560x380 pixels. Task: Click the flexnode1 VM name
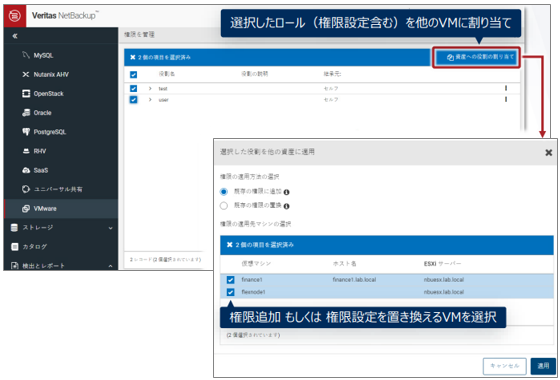(x=253, y=292)
